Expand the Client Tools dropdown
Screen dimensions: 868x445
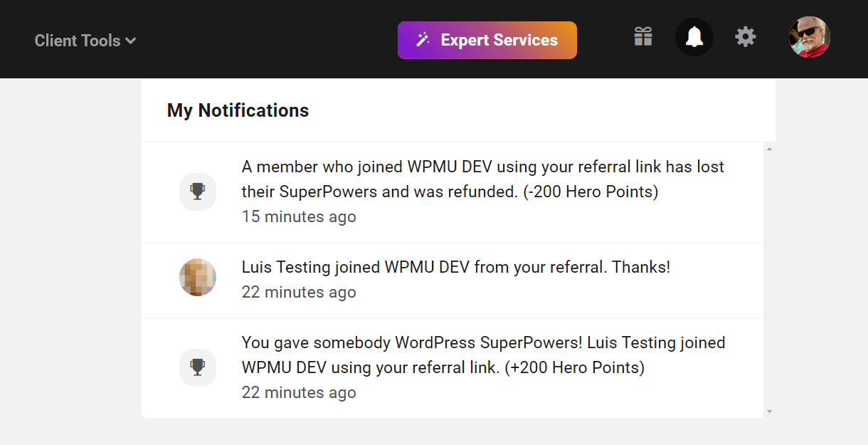pos(85,41)
